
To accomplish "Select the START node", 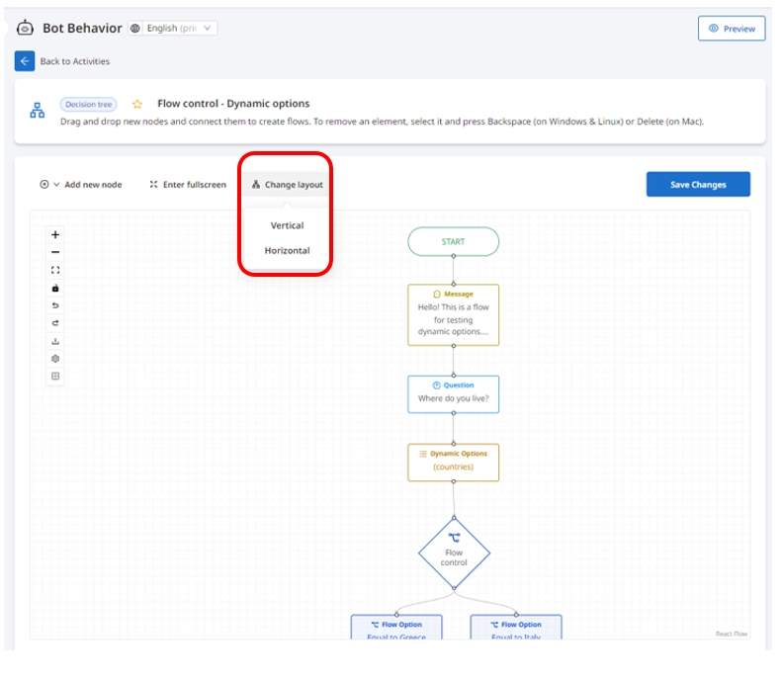I will click(x=453, y=241).
